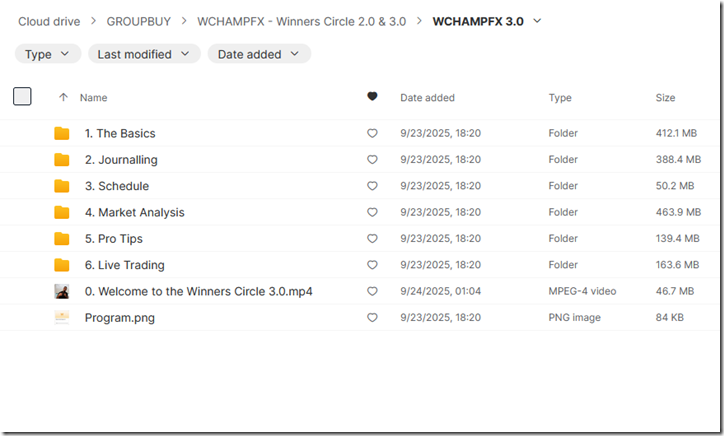
Task: Toggle the heart for 6. Live Trading
Action: [372, 265]
